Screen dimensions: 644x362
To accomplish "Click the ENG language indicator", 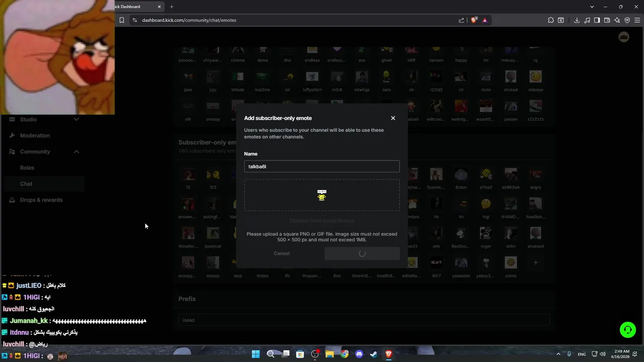I will [582, 354].
